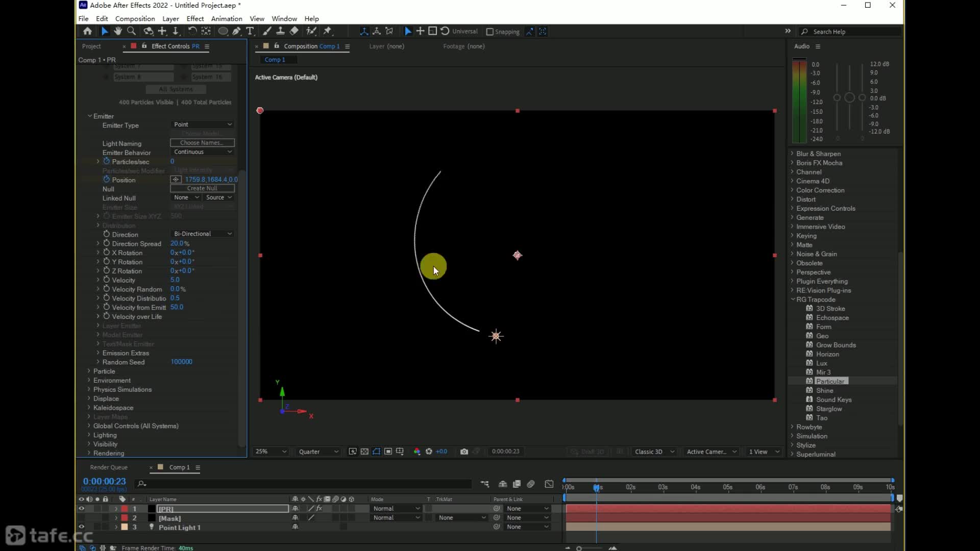Screen dimensions: 980x551
Task: Click the red label color of [Mask] layer
Action: tap(125, 518)
